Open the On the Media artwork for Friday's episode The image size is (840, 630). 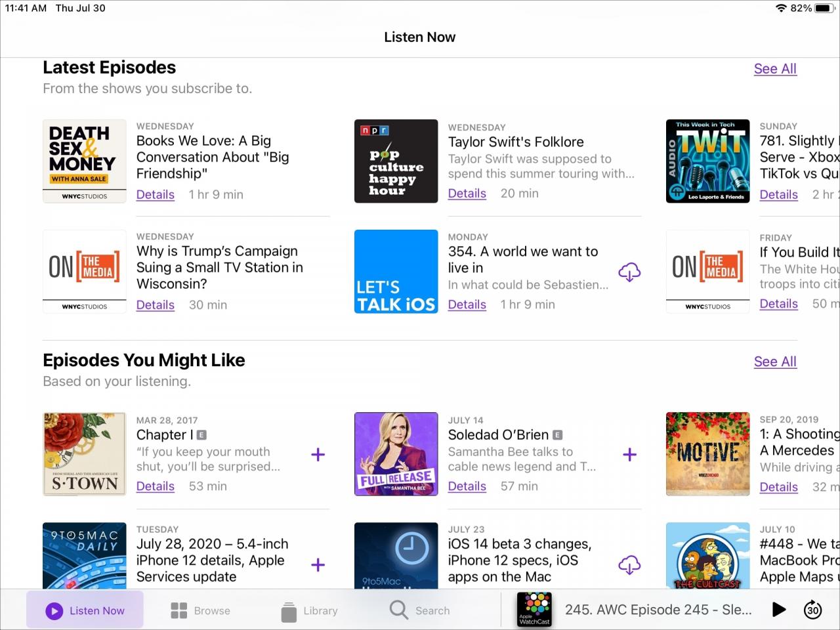(708, 272)
